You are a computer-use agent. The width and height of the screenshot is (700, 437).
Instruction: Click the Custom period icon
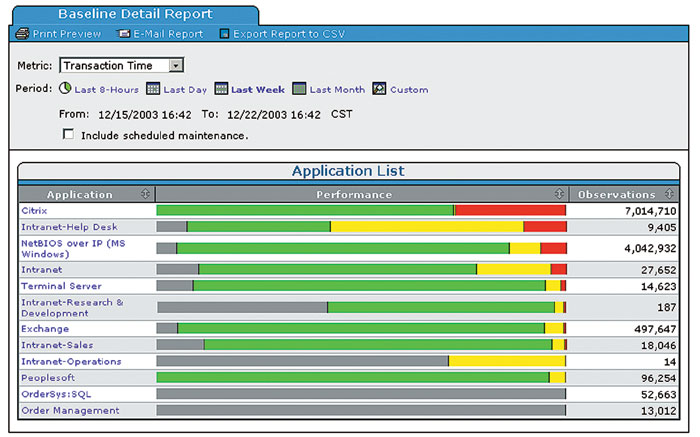(x=379, y=89)
